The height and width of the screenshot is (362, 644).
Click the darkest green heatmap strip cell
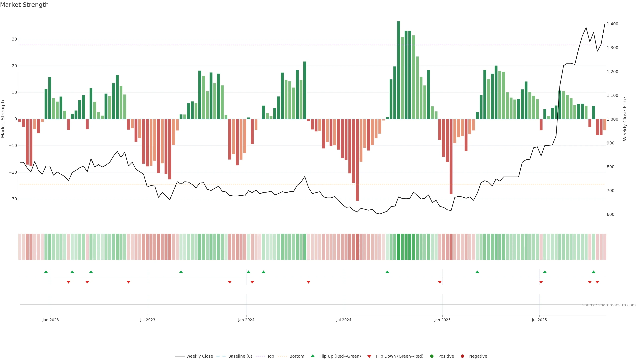[x=398, y=247]
